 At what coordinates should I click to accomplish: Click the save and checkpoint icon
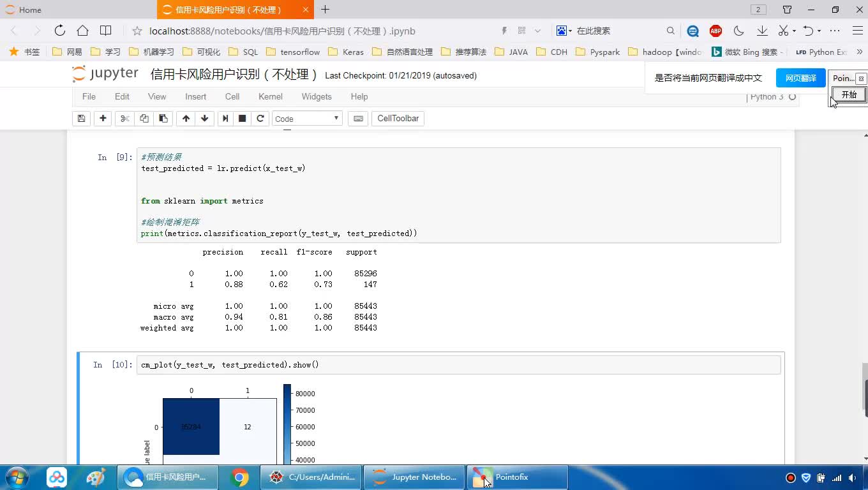pos(81,119)
